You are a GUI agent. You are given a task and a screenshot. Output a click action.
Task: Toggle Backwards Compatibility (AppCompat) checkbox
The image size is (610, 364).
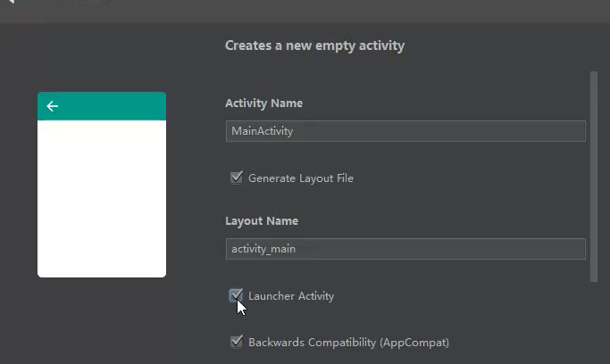click(236, 342)
